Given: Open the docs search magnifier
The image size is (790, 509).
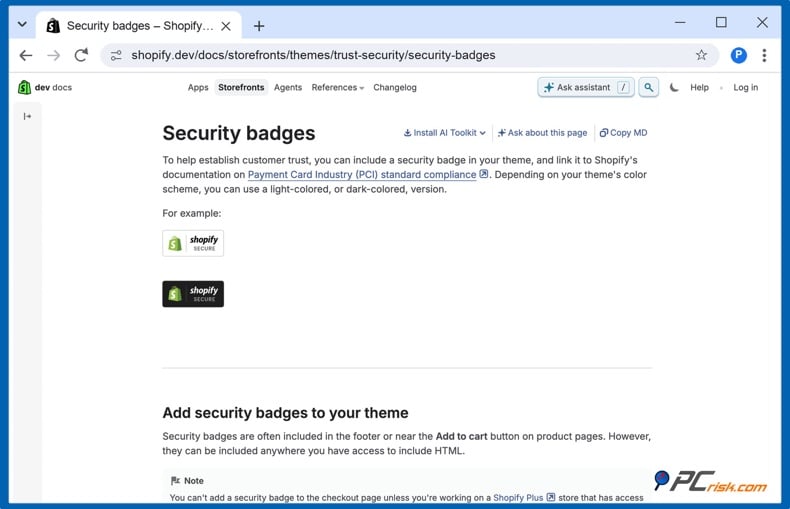Looking at the screenshot, I should pyautogui.click(x=648, y=87).
